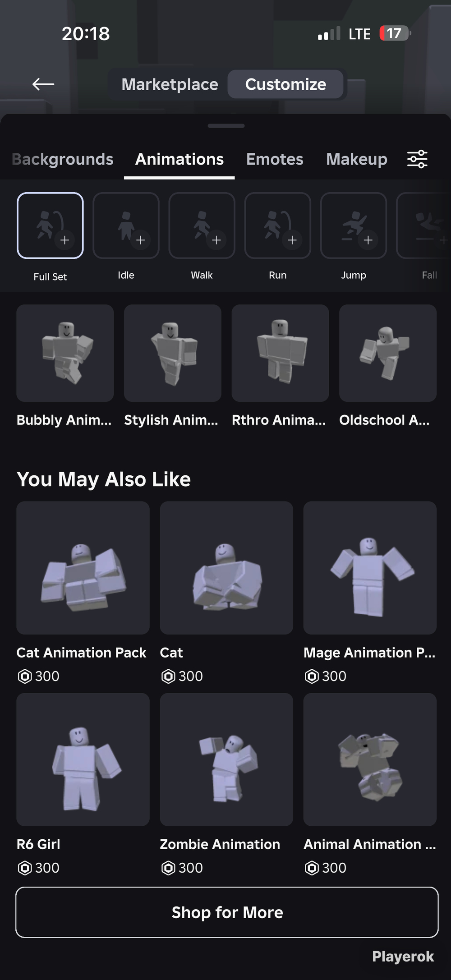Image resolution: width=451 pixels, height=980 pixels.
Task: Choose the Run animation slot icon
Action: pyautogui.click(x=277, y=225)
